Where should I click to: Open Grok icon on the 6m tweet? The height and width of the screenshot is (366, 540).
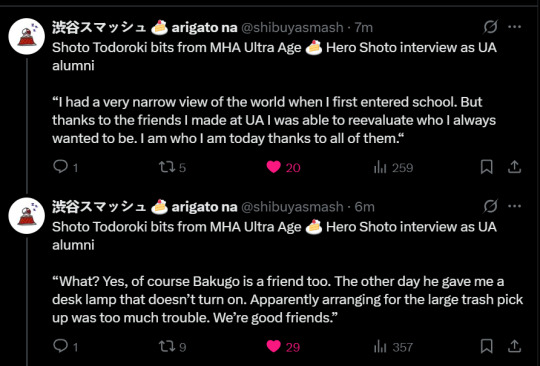[490, 206]
